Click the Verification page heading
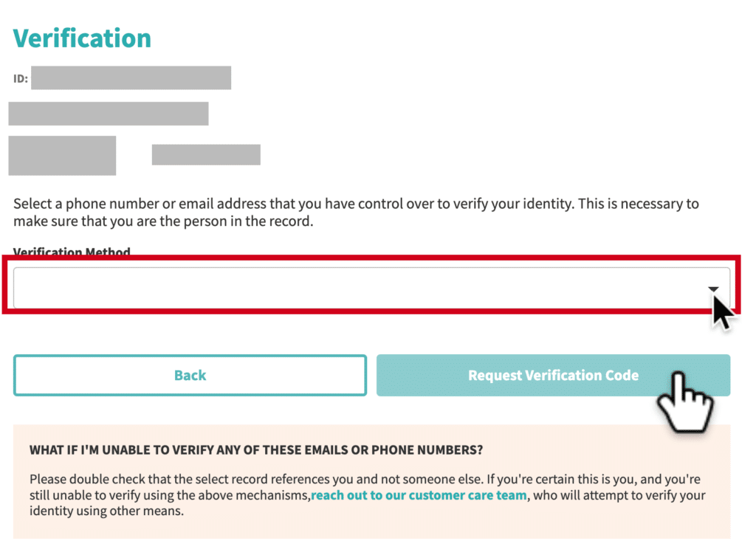 pos(82,38)
